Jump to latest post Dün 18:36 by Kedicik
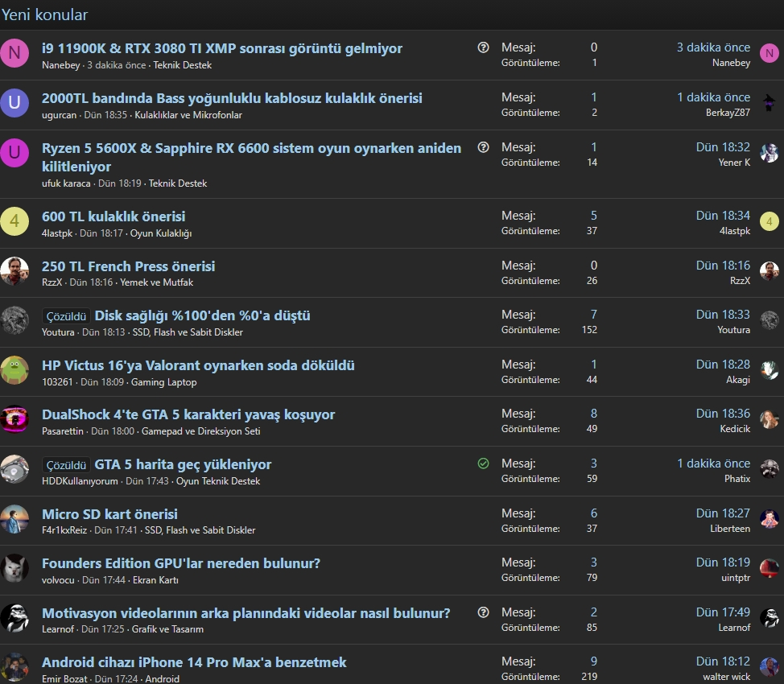784x684 pixels. pos(723,414)
